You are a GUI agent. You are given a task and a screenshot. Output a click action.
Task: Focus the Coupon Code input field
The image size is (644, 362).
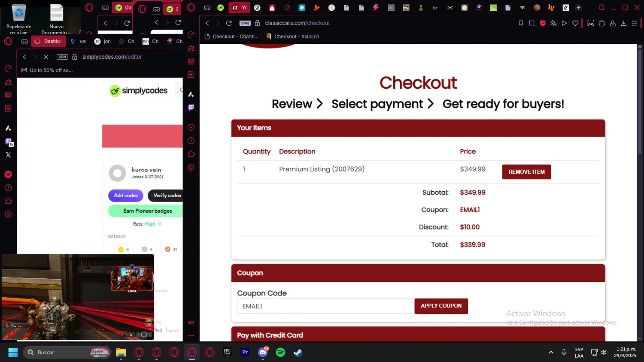[x=325, y=306]
